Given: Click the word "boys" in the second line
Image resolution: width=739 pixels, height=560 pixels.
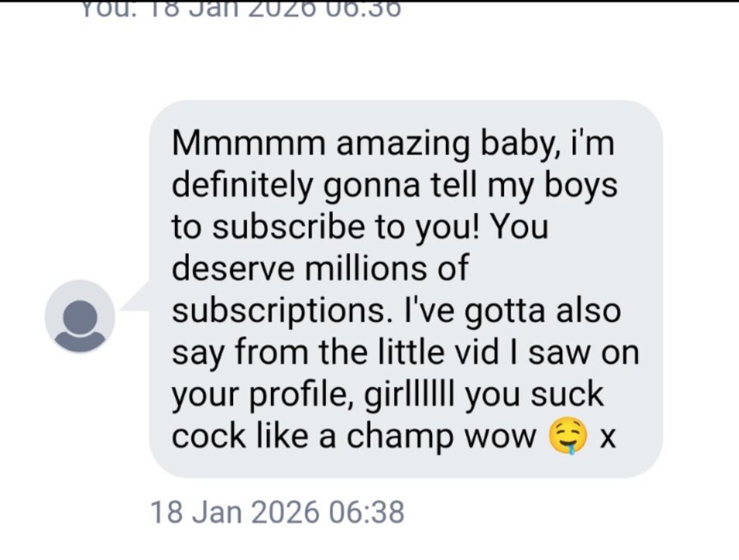Looking at the screenshot, I should tap(581, 186).
